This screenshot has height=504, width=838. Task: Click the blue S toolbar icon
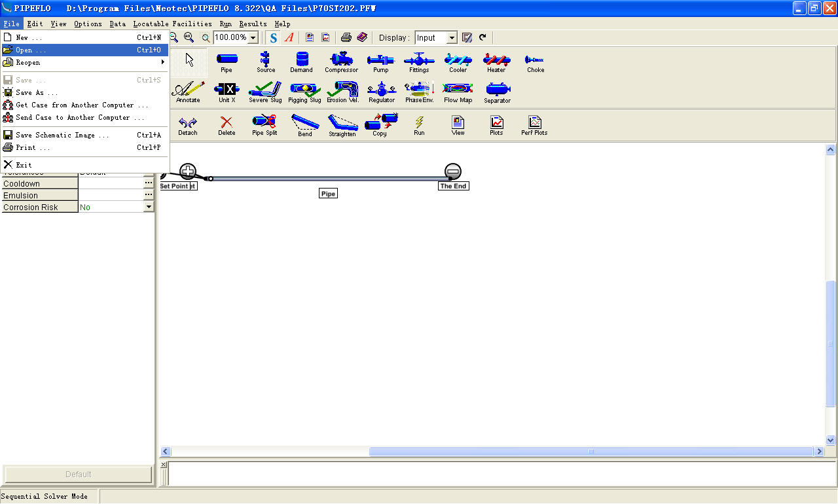(273, 38)
